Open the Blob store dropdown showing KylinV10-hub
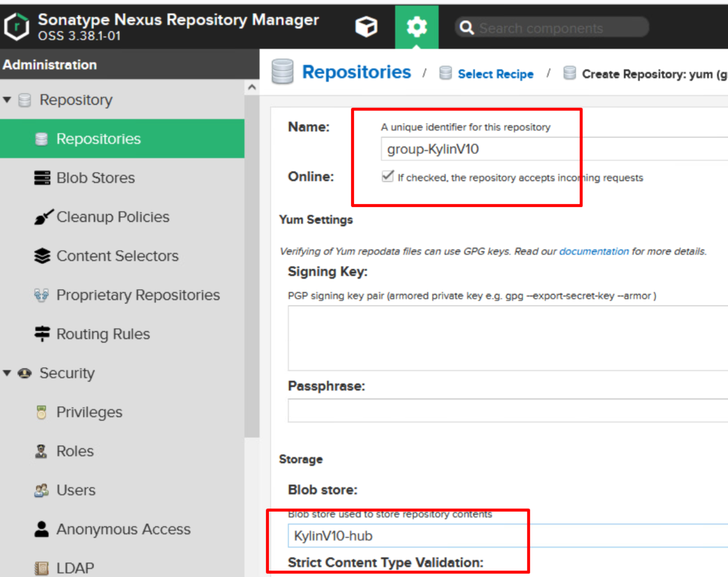This screenshot has height=577, width=728. pyautogui.click(x=508, y=536)
